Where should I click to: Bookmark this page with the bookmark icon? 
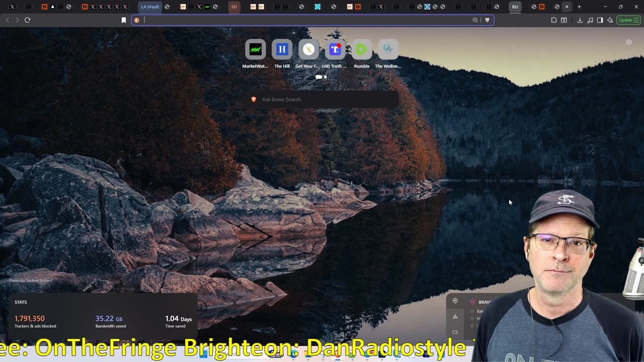(x=124, y=20)
